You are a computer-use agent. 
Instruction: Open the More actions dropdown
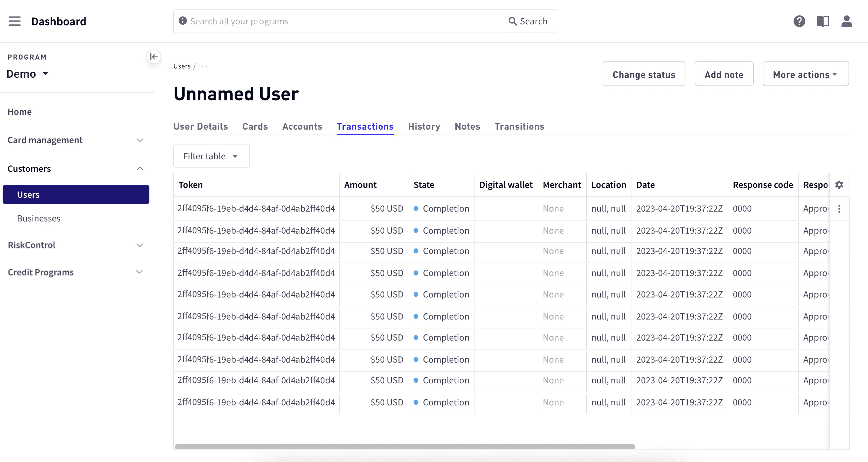pyautogui.click(x=805, y=74)
